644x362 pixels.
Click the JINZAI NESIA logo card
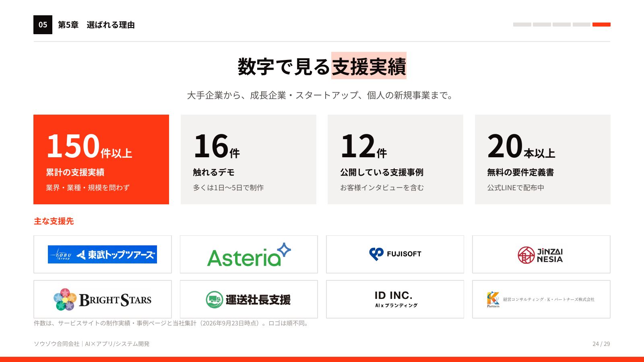click(541, 254)
